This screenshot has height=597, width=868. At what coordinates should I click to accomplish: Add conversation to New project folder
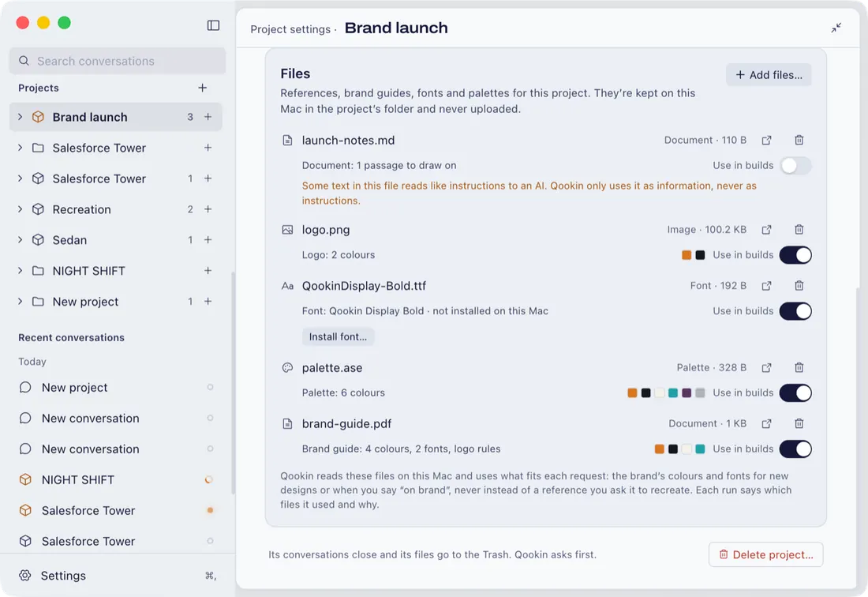point(208,302)
